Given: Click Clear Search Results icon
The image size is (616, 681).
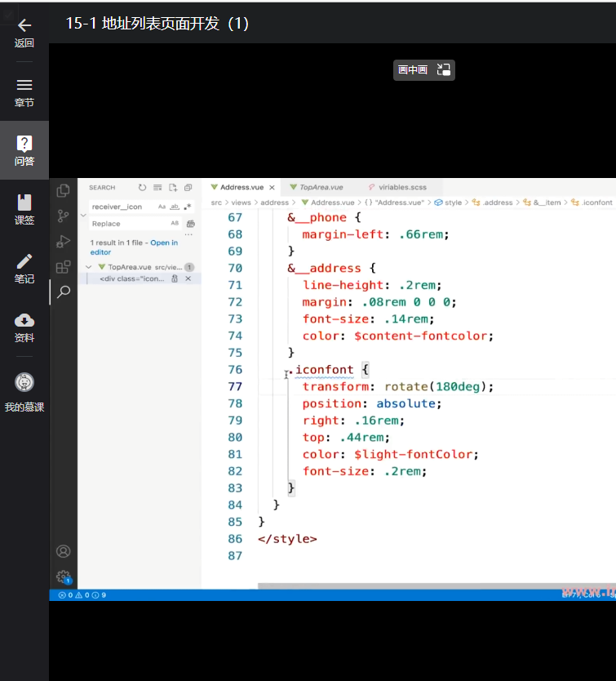Looking at the screenshot, I should click(x=157, y=188).
